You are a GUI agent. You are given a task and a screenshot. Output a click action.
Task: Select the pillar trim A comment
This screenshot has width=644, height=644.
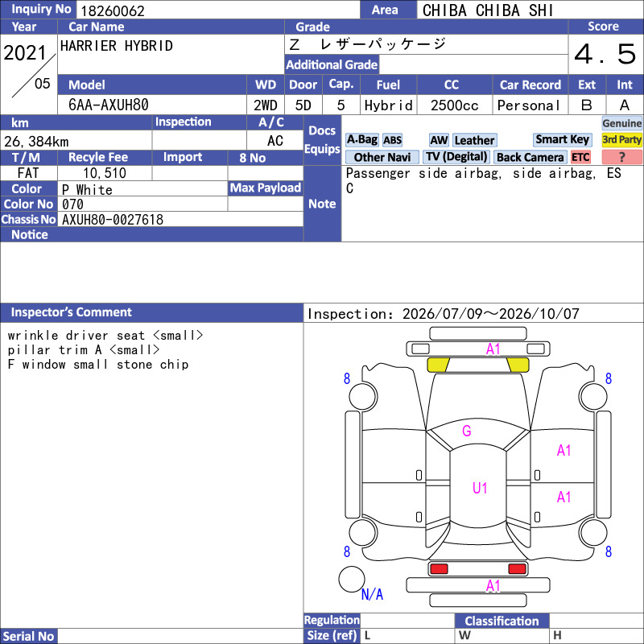tap(84, 350)
